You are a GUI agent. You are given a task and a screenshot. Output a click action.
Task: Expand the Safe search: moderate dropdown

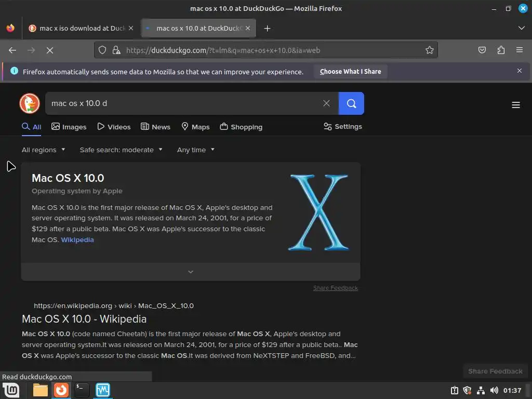coord(121,150)
